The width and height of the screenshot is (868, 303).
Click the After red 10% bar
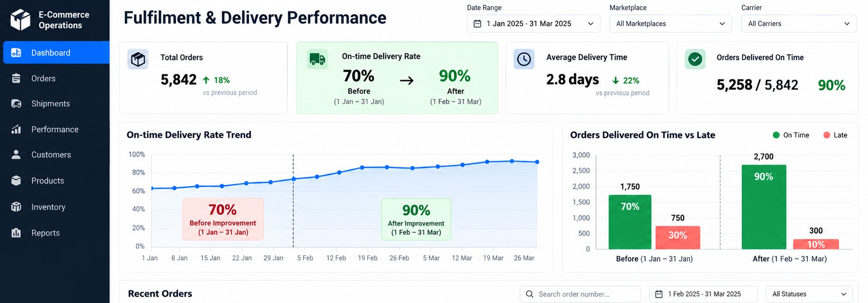point(816,244)
